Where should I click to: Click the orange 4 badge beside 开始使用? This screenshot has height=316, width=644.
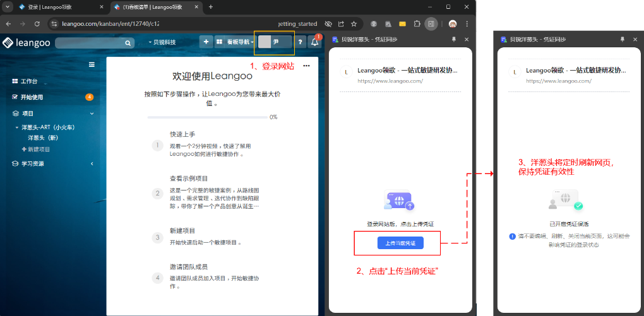[89, 97]
